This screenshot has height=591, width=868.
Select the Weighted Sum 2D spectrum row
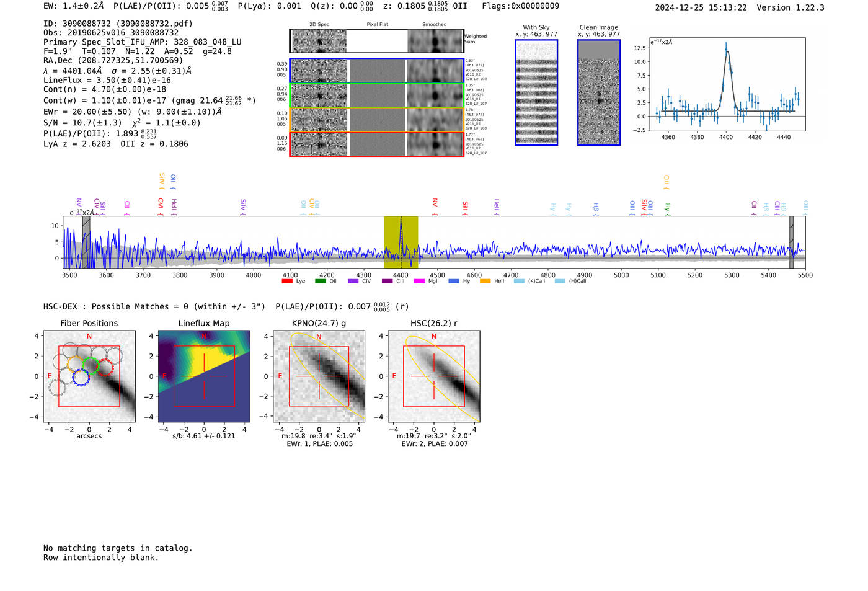377,41
